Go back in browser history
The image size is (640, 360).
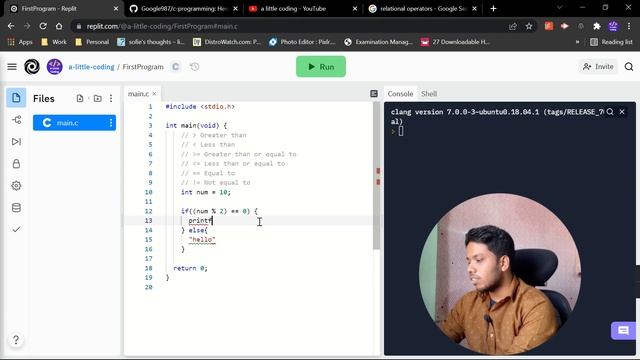point(11,26)
